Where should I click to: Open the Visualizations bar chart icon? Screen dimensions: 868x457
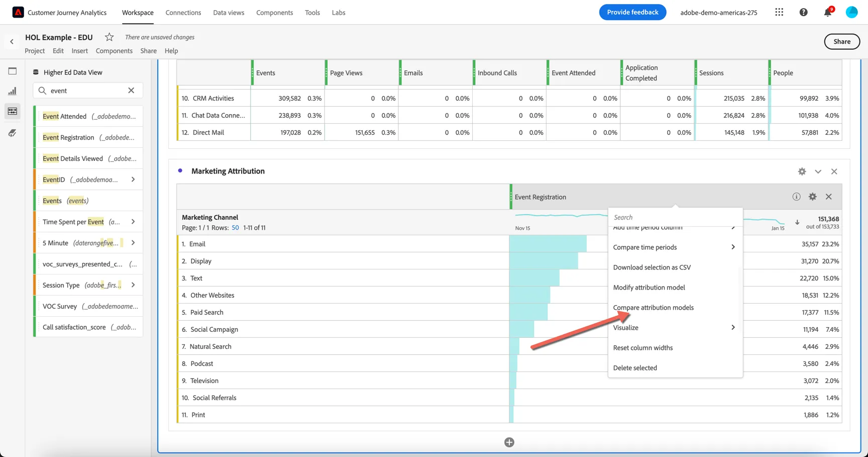tap(13, 91)
